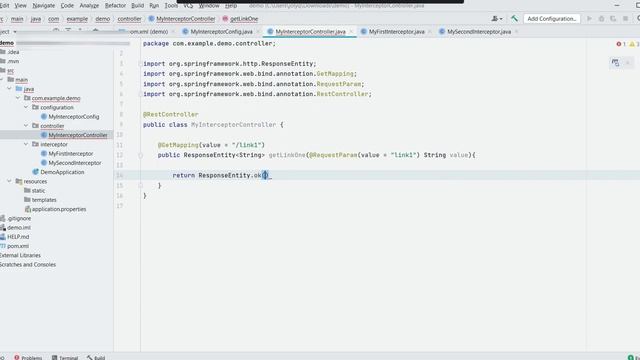Open the Project view dropdown arrow

coord(15,32)
